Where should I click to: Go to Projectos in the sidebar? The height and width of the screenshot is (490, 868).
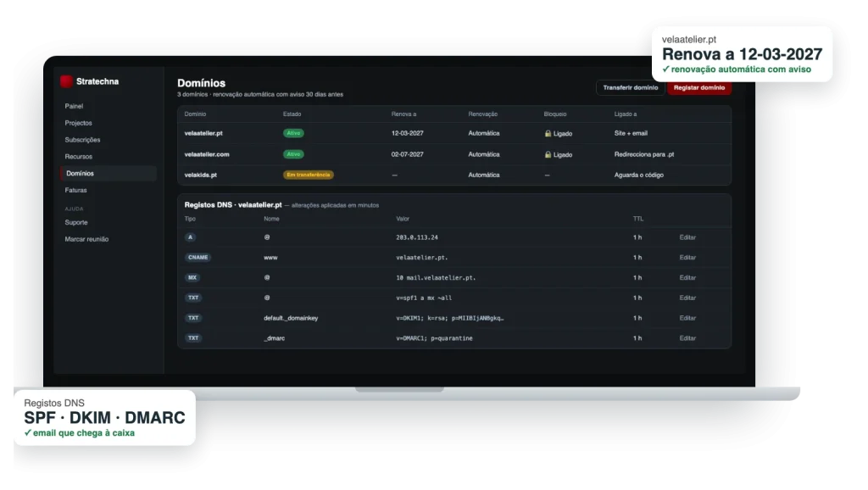click(x=78, y=123)
